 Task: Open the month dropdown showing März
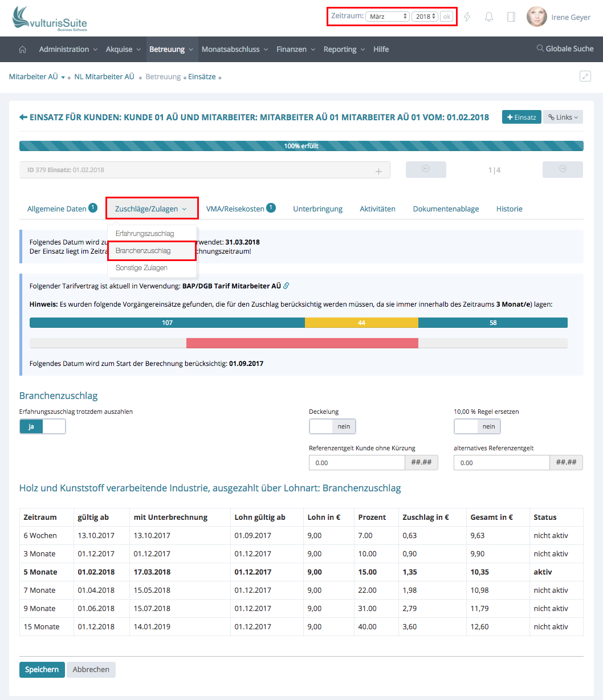click(388, 17)
